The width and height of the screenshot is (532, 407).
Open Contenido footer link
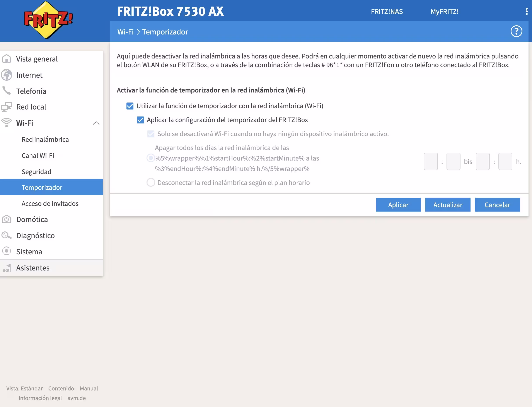[x=61, y=388]
